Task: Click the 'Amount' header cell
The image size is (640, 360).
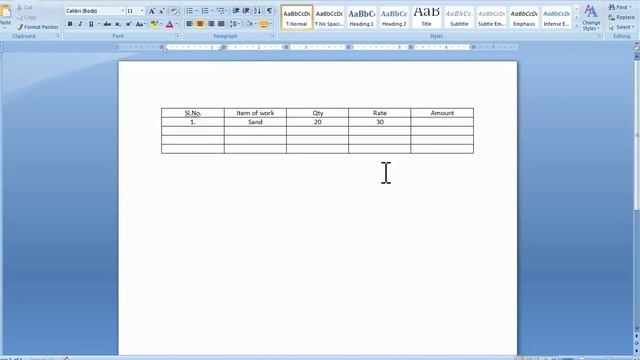Action: tap(442, 113)
